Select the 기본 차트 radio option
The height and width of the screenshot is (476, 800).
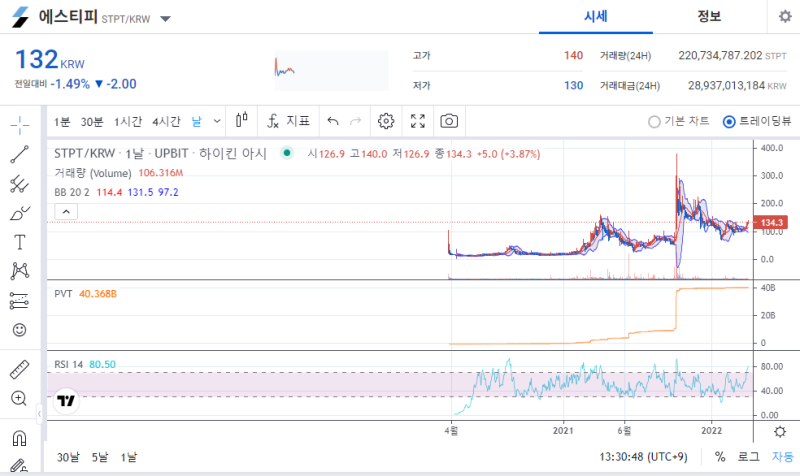pos(679,121)
